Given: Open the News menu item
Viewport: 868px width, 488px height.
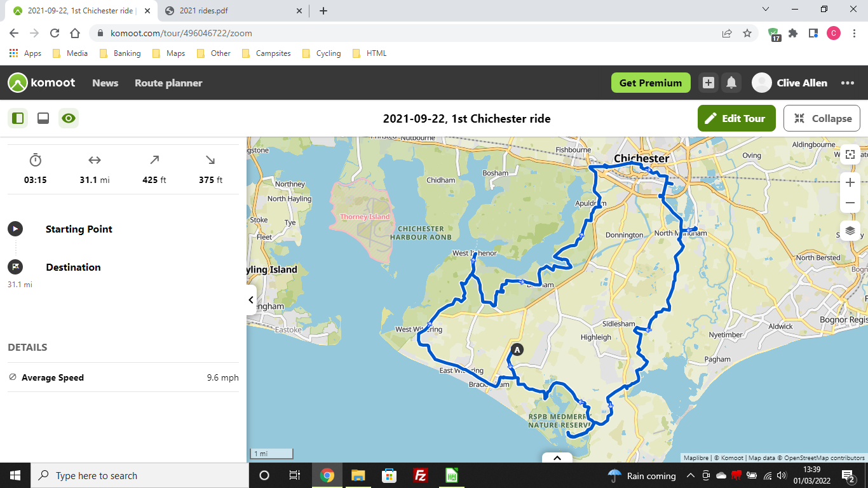Looking at the screenshot, I should tap(105, 83).
